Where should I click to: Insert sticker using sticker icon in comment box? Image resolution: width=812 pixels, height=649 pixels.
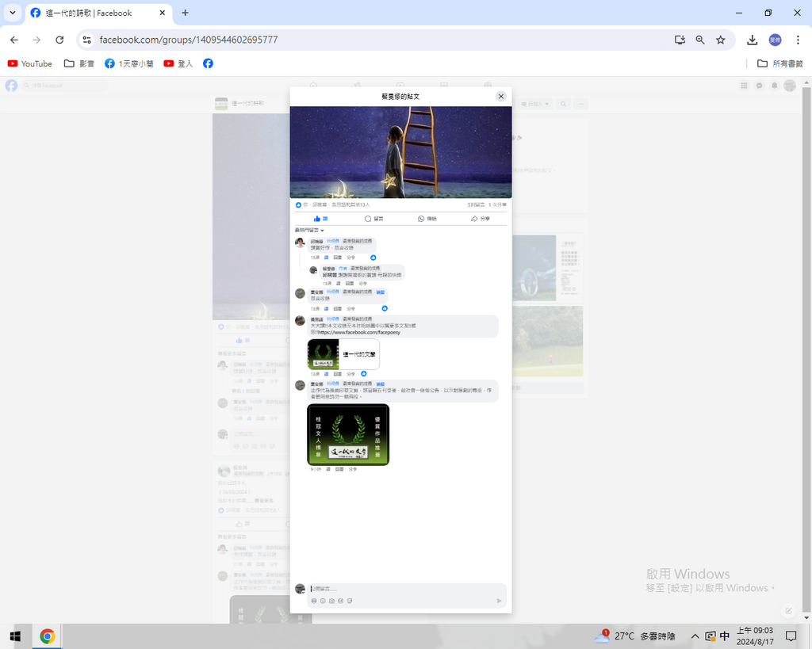349,601
